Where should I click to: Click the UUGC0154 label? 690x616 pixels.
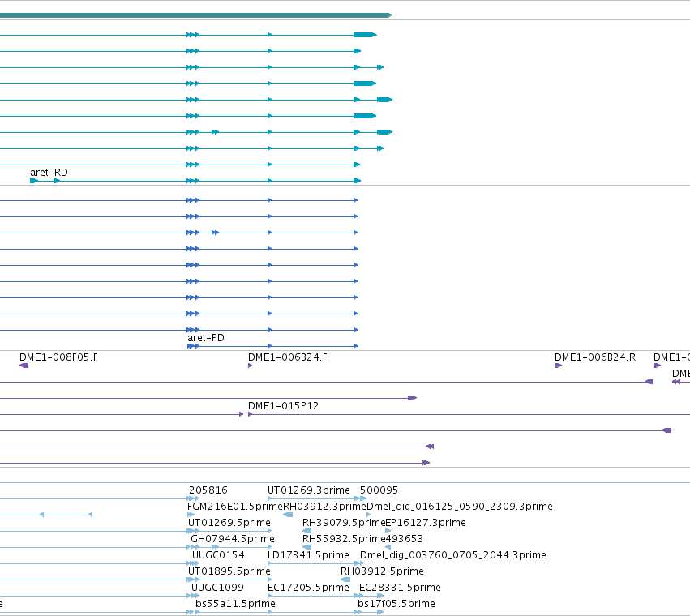(218, 555)
